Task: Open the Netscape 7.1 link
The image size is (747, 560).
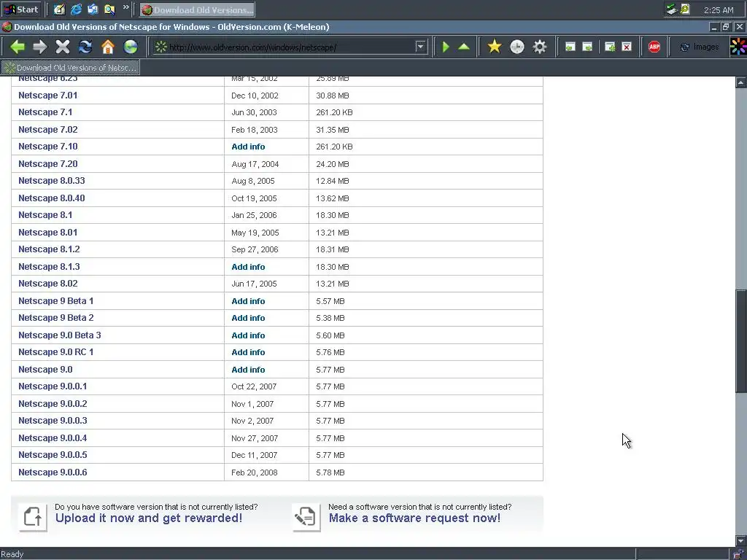Action: click(x=45, y=112)
